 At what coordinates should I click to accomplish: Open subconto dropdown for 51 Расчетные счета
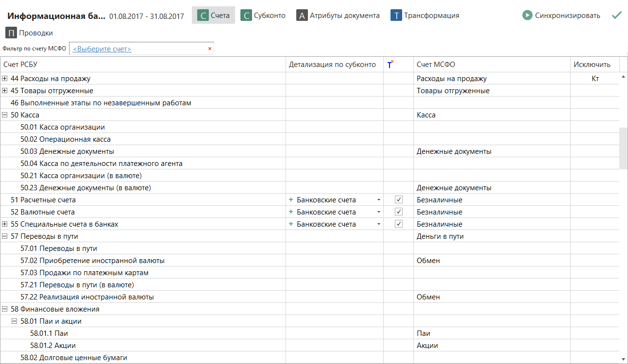(x=378, y=200)
